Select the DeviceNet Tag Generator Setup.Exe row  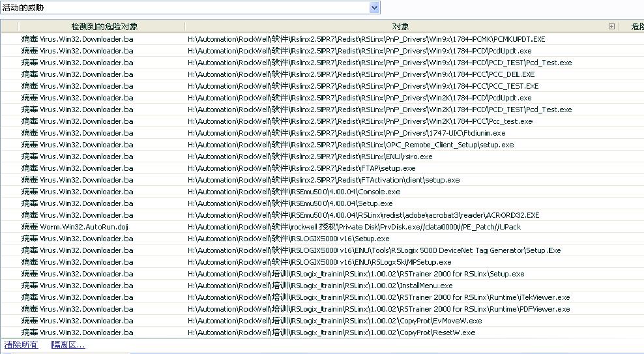coord(322,250)
